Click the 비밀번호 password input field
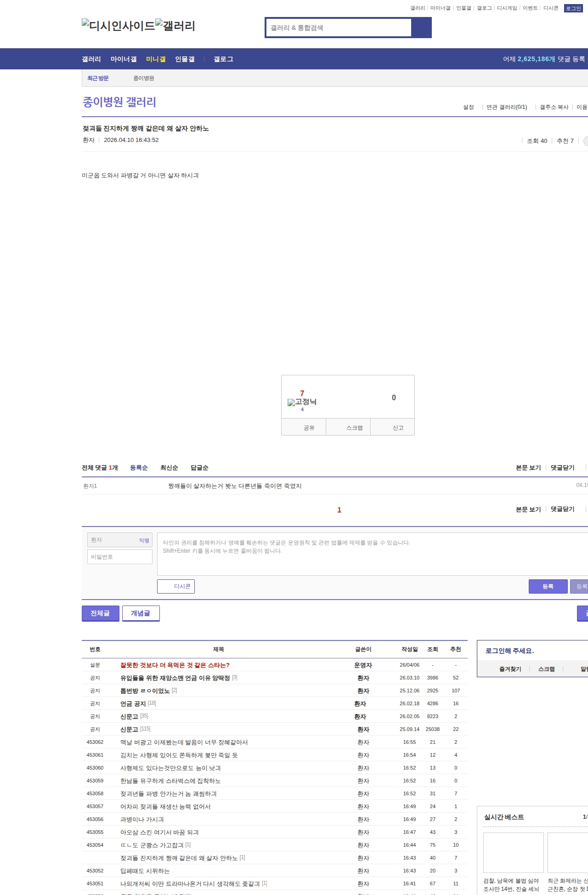Image resolution: width=588 pixels, height=895 pixels. point(120,557)
